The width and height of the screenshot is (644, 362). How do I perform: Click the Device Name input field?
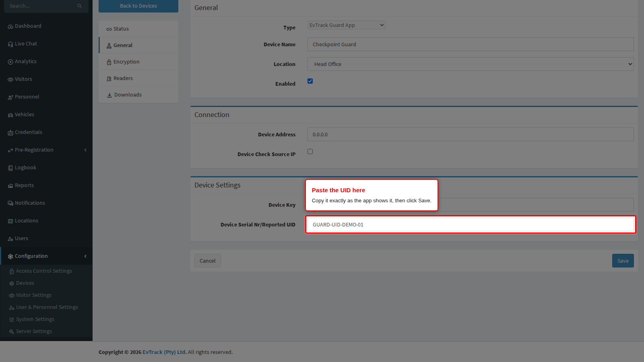(471, 44)
